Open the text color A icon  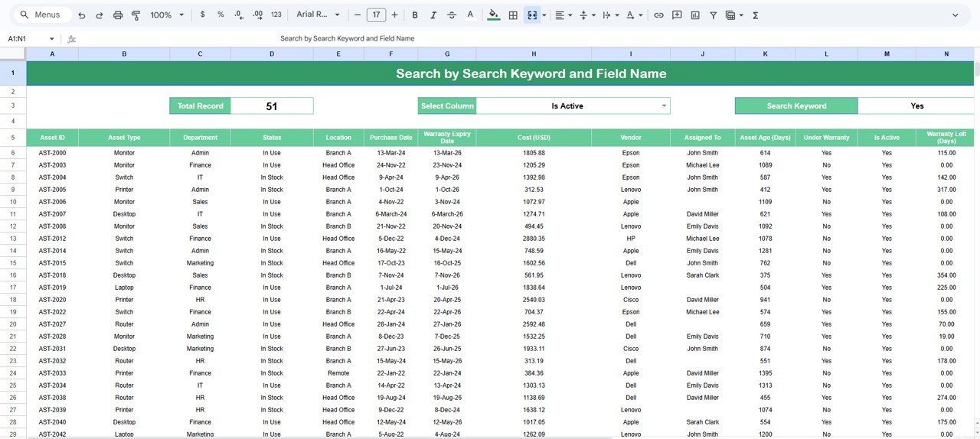point(470,15)
